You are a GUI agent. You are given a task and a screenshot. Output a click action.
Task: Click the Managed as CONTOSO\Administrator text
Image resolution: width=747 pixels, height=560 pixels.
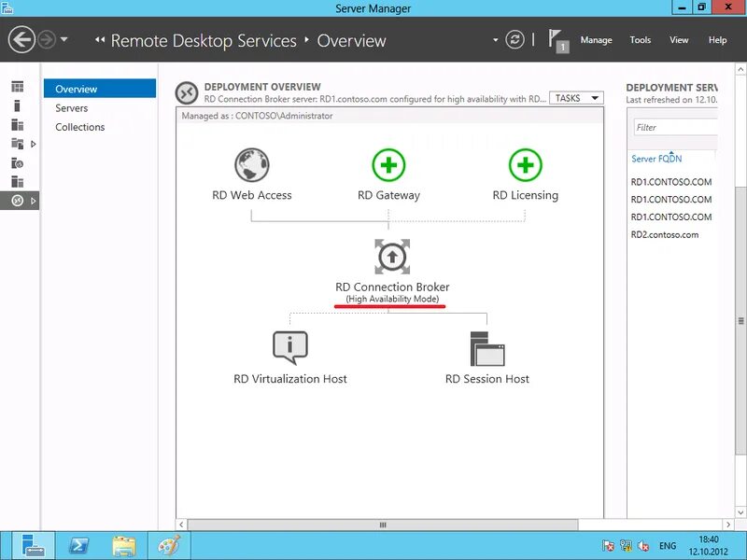(x=258, y=116)
